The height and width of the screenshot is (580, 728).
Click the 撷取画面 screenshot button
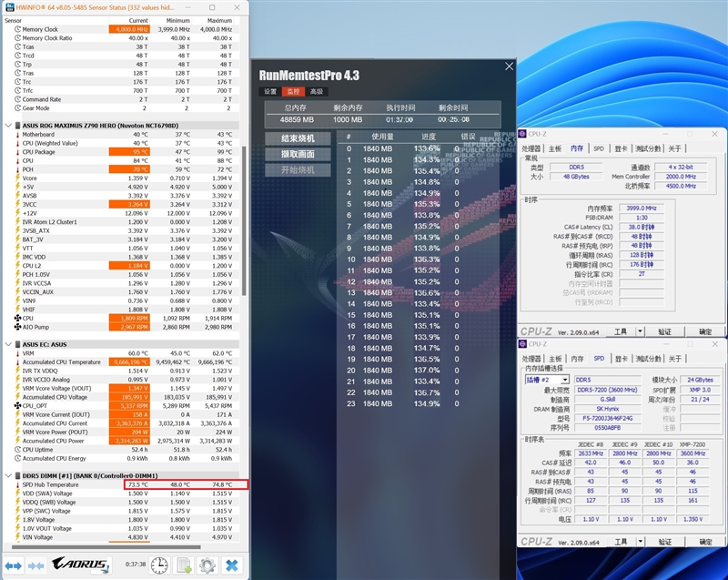[x=298, y=154]
